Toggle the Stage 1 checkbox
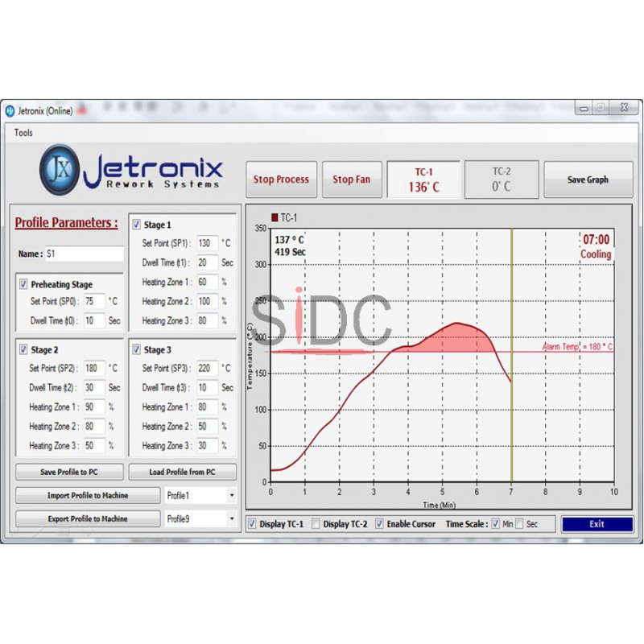The height and width of the screenshot is (644, 644). click(x=136, y=225)
